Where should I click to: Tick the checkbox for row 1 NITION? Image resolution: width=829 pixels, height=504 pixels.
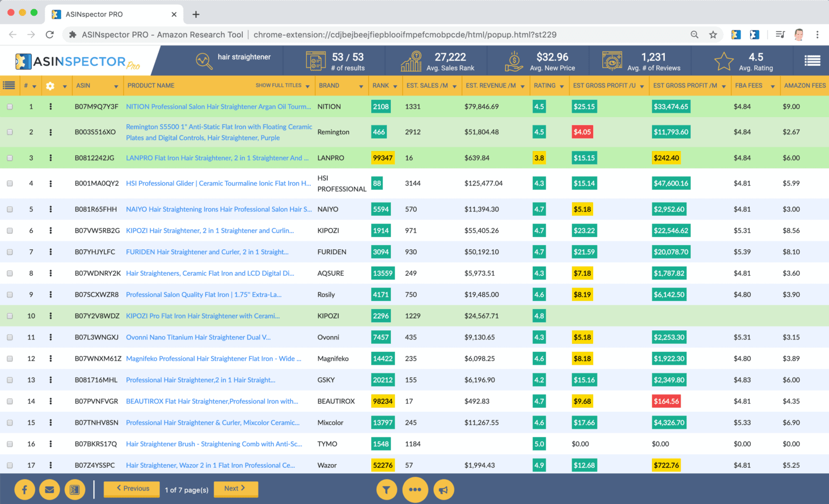click(x=10, y=107)
